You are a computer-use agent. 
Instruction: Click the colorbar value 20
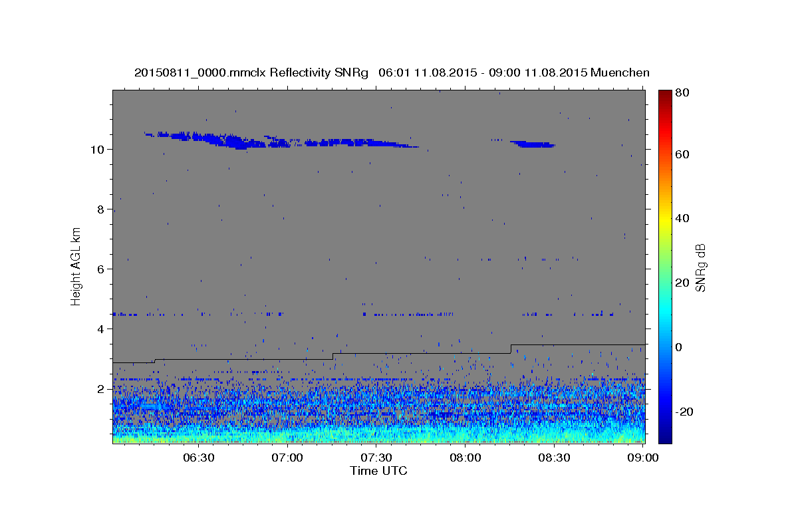click(x=682, y=283)
